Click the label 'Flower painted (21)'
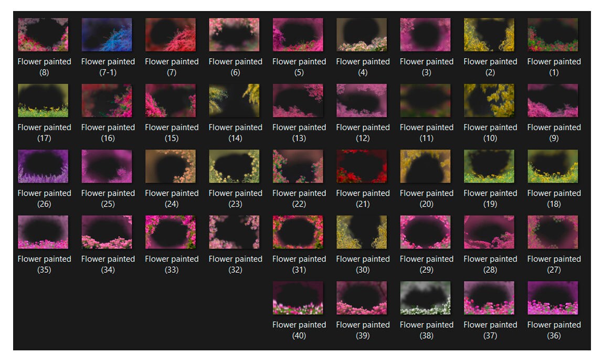This screenshot has height=364, width=602. click(363, 198)
